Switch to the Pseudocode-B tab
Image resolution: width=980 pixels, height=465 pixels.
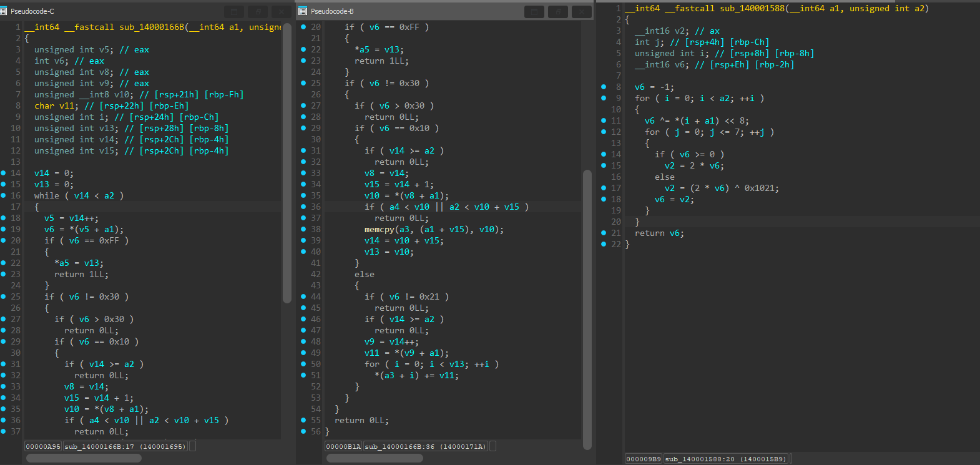click(x=332, y=11)
